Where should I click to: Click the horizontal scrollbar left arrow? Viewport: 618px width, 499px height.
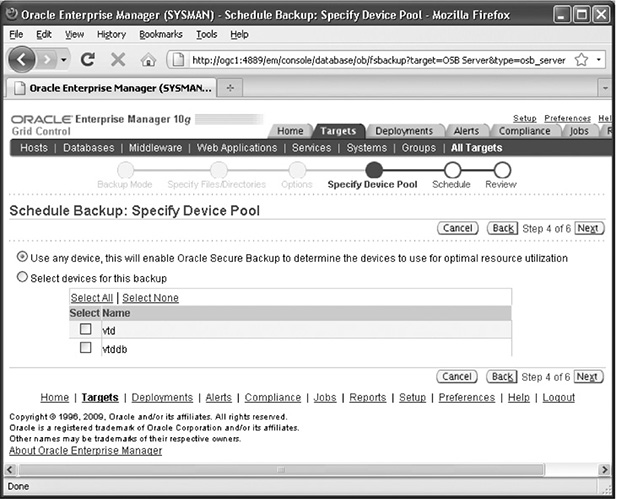[x=10, y=469]
